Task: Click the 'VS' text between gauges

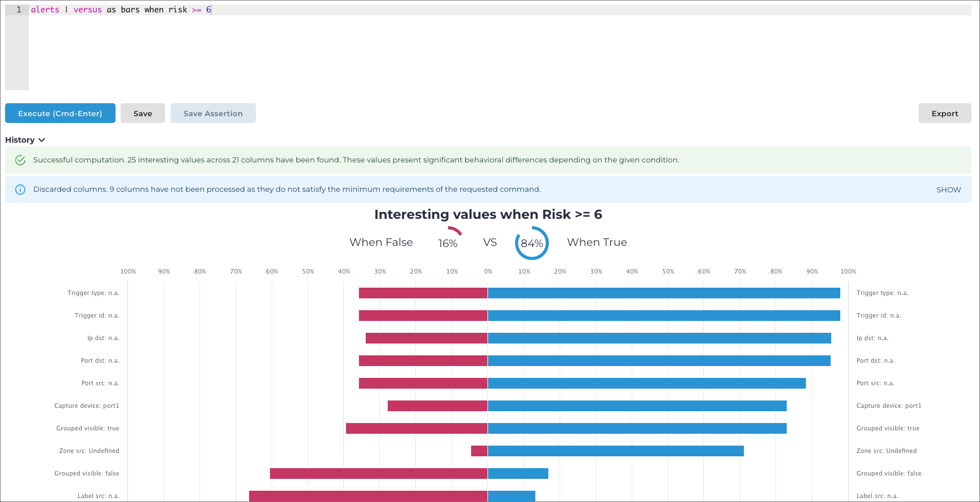Action: [490, 242]
